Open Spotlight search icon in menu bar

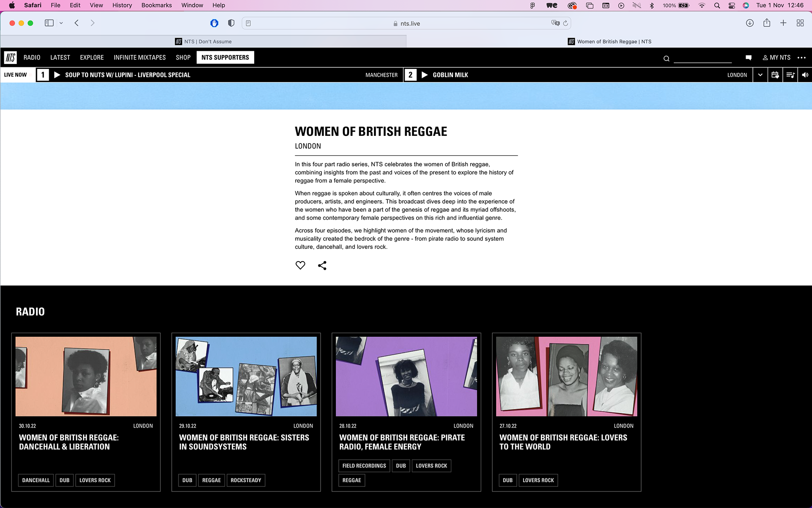(717, 6)
